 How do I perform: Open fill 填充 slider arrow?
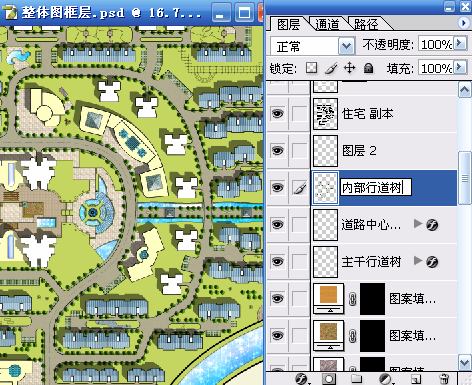(460, 67)
